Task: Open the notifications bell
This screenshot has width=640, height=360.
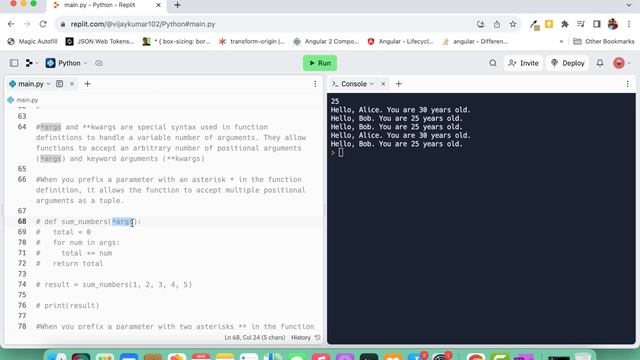Action: pos(600,63)
